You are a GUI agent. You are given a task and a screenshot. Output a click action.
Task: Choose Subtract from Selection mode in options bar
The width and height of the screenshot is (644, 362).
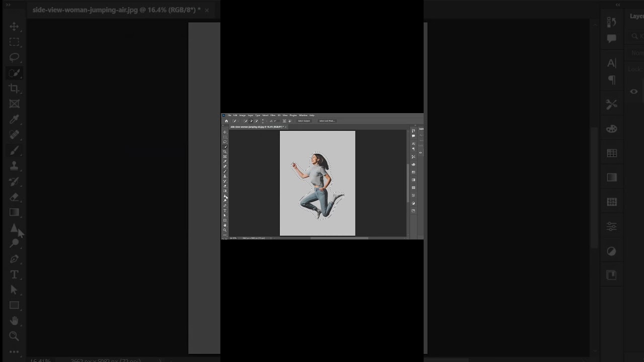[256, 121]
